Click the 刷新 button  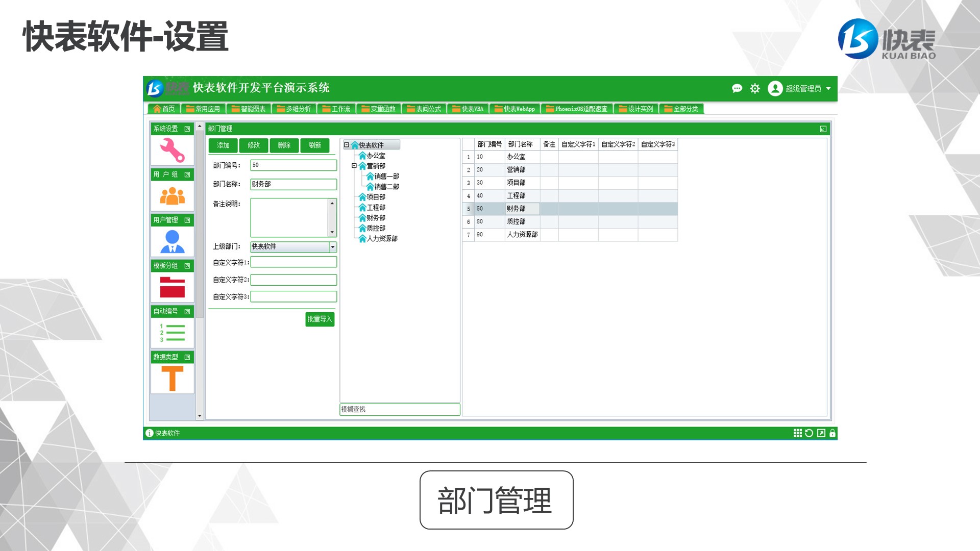(x=315, y=145)
